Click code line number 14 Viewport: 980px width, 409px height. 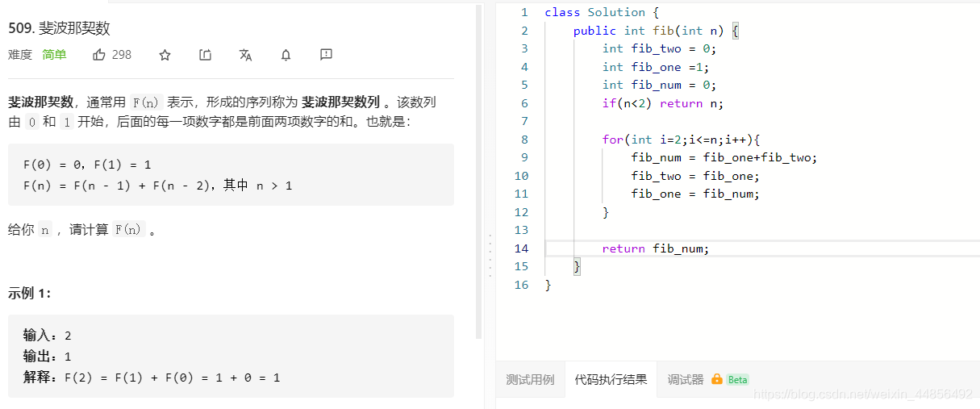tap(521, 248)
